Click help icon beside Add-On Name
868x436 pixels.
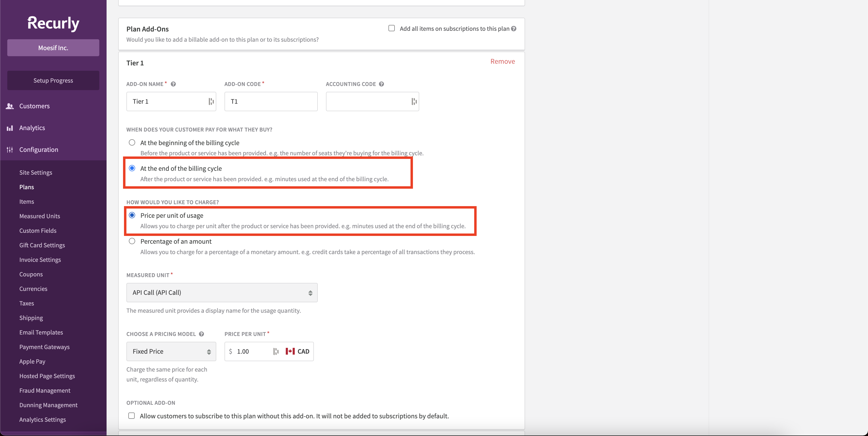point(173,84)
